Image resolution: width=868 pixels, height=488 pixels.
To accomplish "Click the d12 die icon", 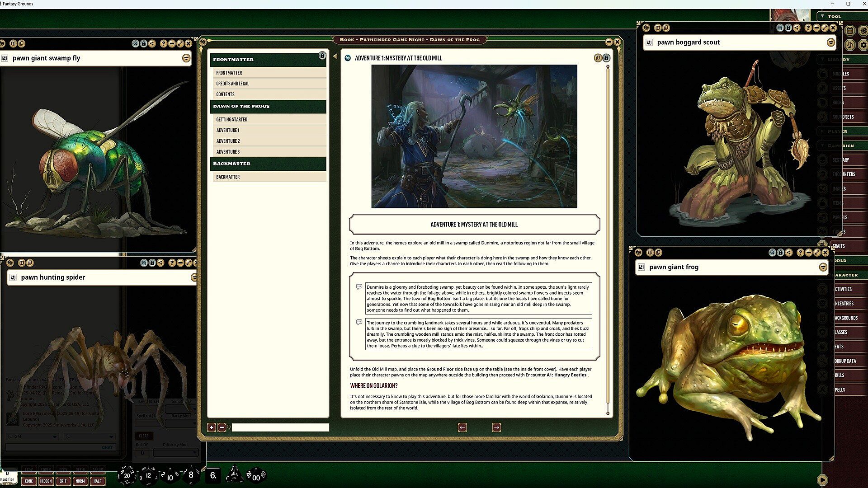I will 148,475.
